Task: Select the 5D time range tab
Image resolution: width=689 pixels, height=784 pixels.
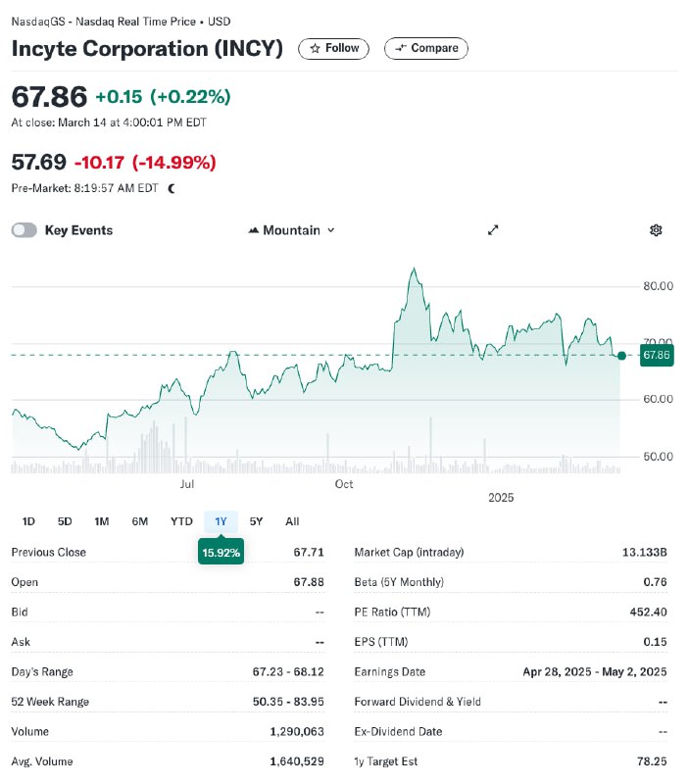Action: [65, 521]
